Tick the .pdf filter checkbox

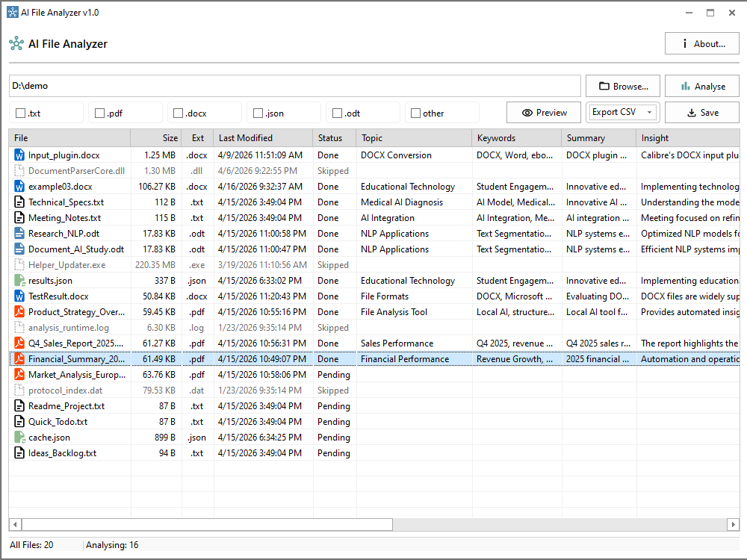point(99,113)
